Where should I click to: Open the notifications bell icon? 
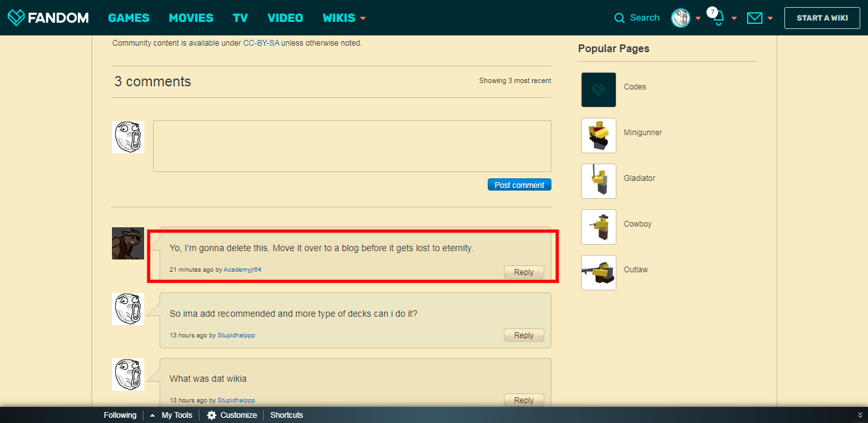coord(718,18)
